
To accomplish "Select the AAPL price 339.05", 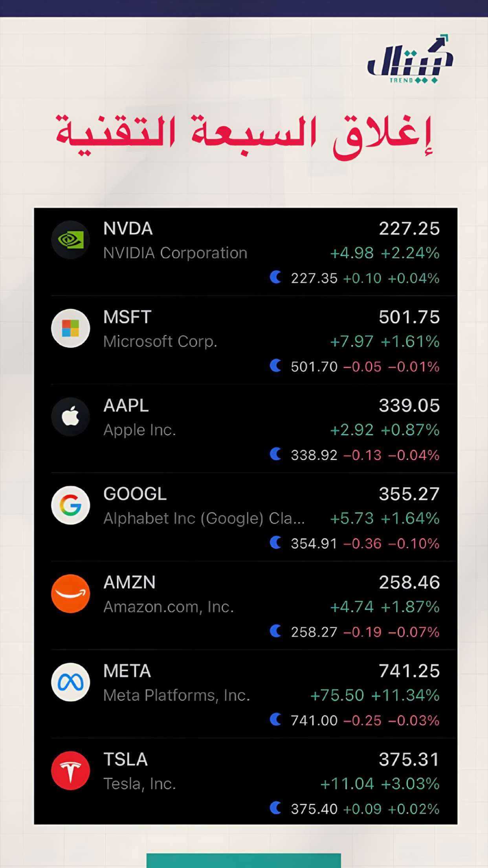I will 409,405.
